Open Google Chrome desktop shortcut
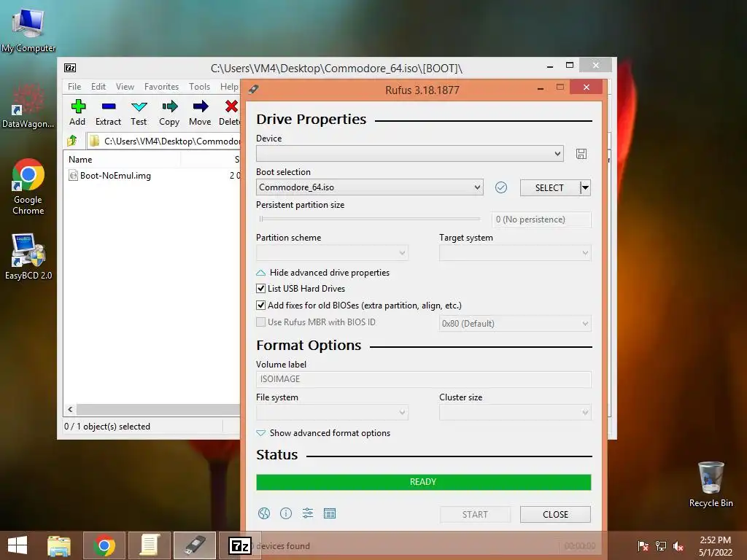Image resolution: width=747 pixels, height=560 pixels. pyautogui.click(x=28, y=187)
